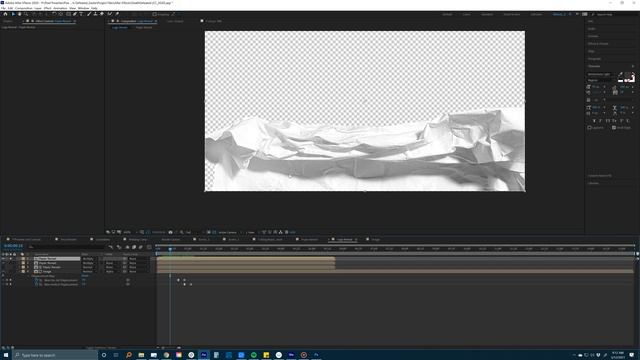Open File Explorer from the taskbar
The image size is (640, 360).
pyautogui.click(x=141, y=355)
